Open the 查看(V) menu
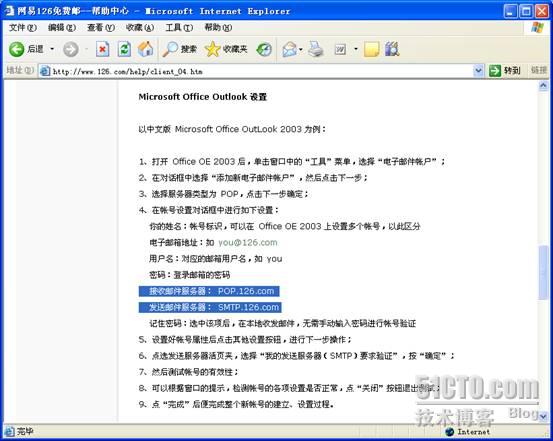 (x=101, y=27)
